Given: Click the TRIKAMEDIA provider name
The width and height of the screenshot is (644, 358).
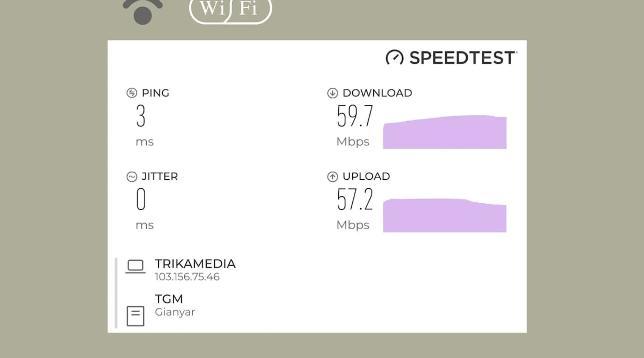Looking at the screenshot, I should click(195, 264).
